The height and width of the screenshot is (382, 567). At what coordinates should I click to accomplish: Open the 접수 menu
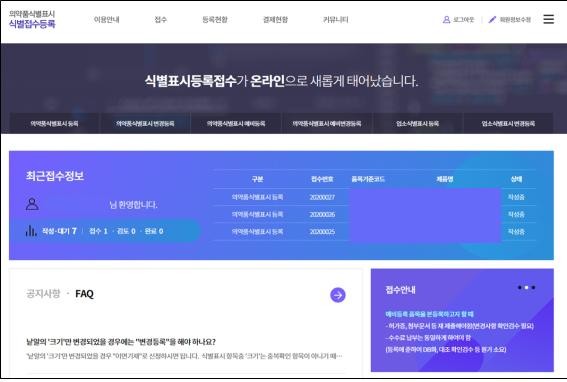pos(161,20)
